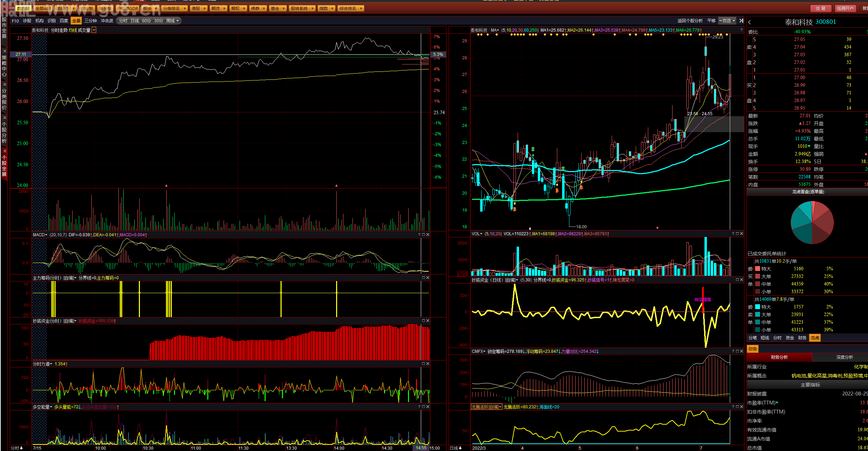The width and height of the screenshot is (868, 451).
Task: Switch to 财务分析 tab
Action: (779, 357)
